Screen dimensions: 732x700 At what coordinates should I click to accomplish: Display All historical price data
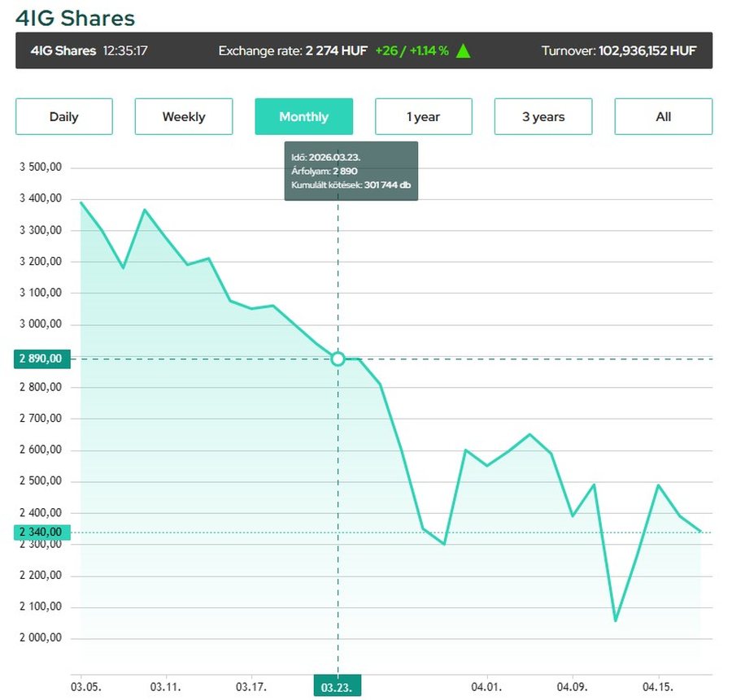[x=663, y=116]
